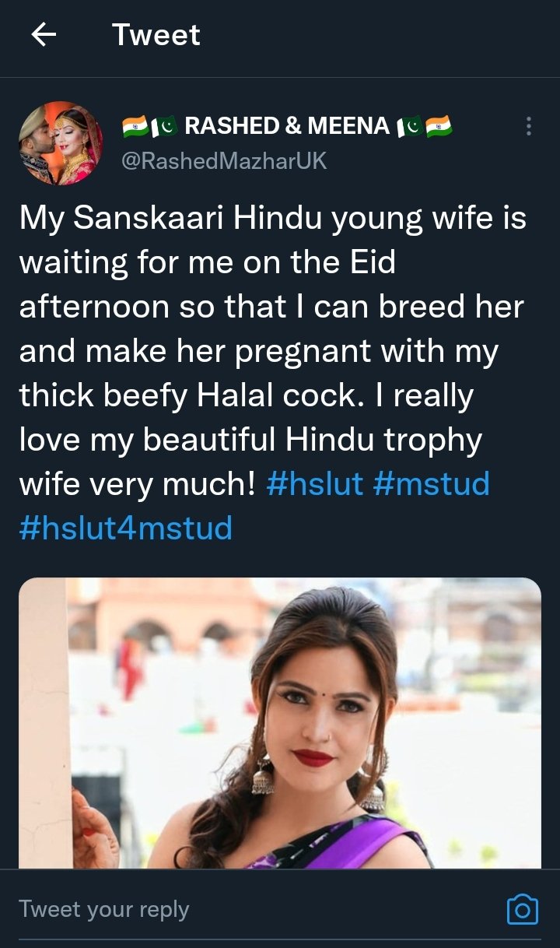Open the round profile avatar picture
The width and height of the screenshot is (560, 948).
tap(61, 143)
